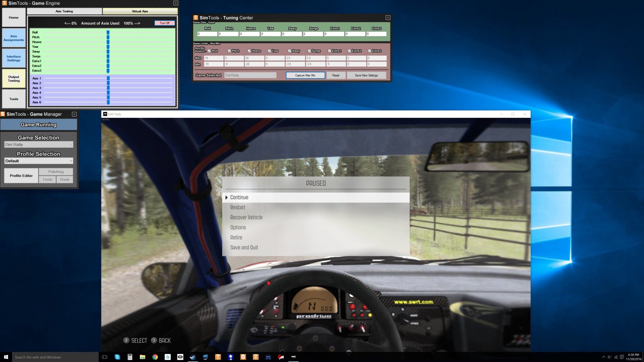The width and height of the screenshot is (644, 362).
Task: Launch Steam from the taskbar
Action: point(193,357)
